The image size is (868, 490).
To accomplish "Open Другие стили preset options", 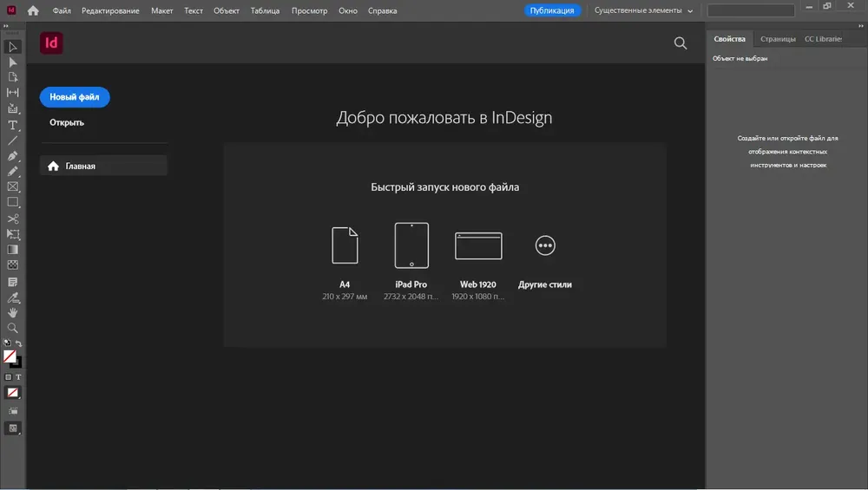I will point(544,246).
